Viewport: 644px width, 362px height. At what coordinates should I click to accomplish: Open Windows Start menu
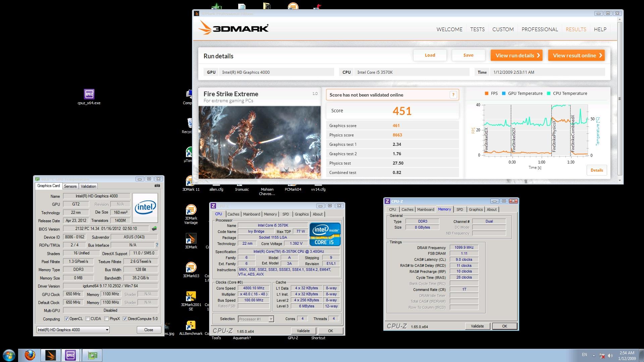(9, 355)
